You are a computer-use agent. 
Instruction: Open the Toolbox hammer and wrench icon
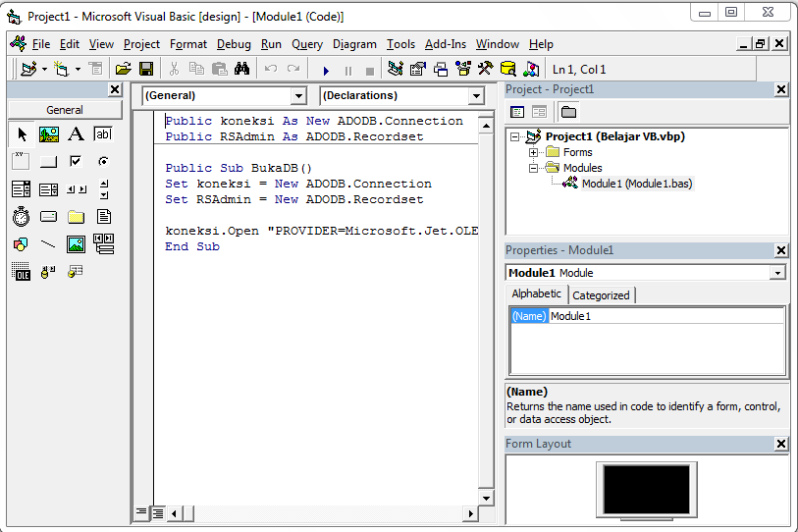(486, 69)
